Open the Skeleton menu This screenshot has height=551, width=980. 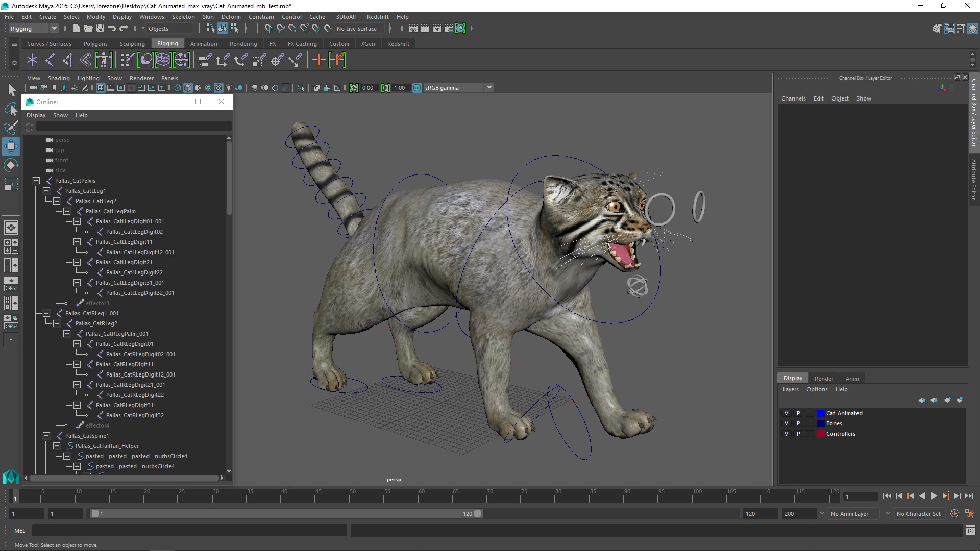click(183, 17)
